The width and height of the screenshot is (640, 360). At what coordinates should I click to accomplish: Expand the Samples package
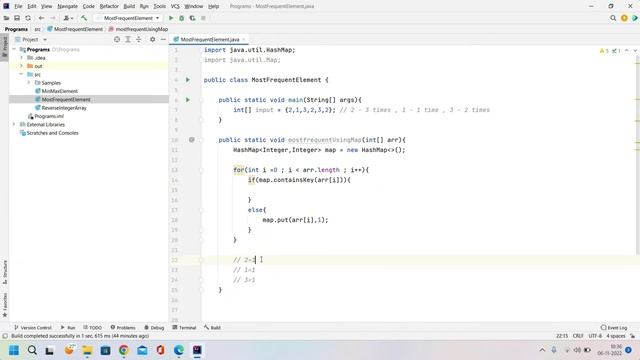point(29,83)
